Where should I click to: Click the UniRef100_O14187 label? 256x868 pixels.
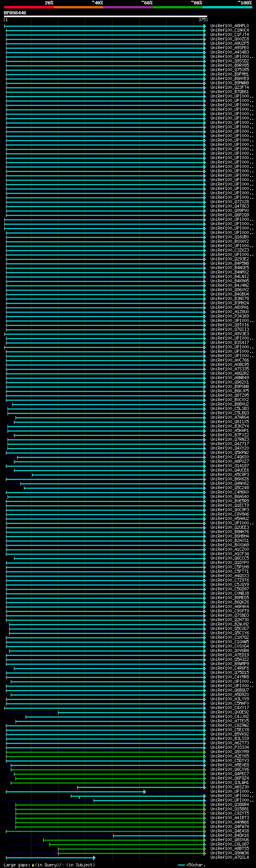230,466
